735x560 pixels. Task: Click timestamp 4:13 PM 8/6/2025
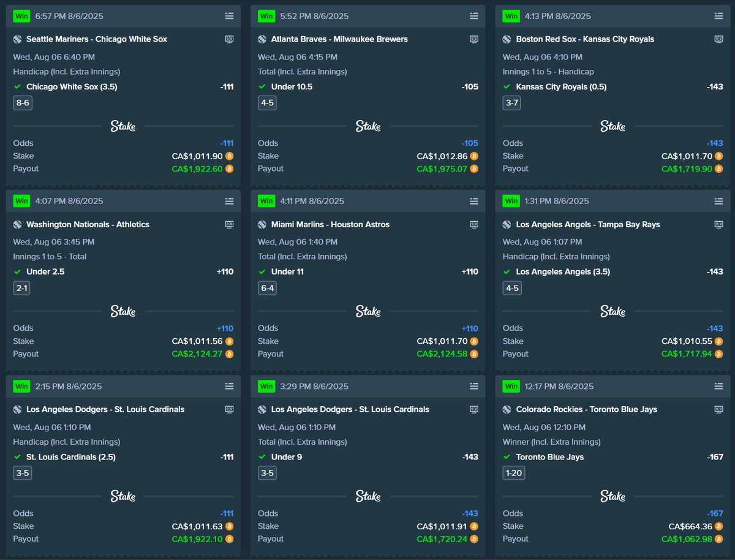pyautogui.click(x=558, y=16)
